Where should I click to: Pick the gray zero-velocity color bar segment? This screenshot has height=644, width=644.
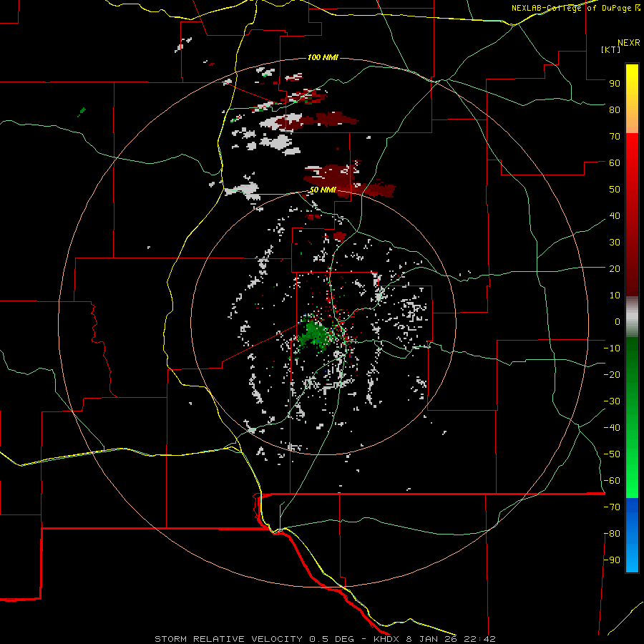click(632, 316)
